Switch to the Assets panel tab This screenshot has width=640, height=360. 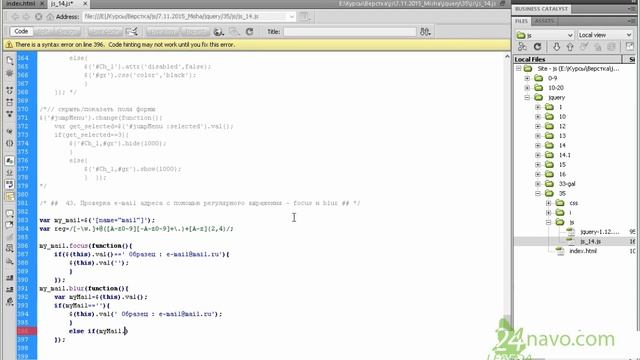[x=544, y=21]
